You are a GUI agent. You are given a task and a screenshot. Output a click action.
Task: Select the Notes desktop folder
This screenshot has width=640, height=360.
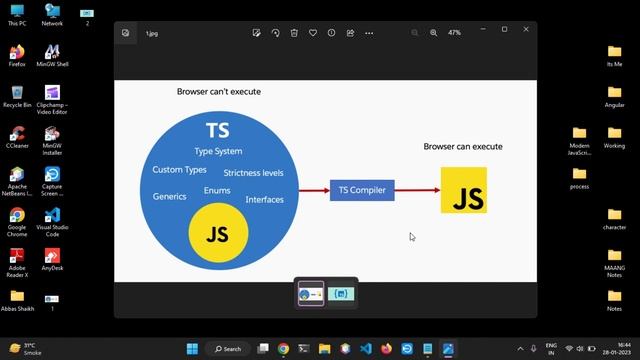614,301
